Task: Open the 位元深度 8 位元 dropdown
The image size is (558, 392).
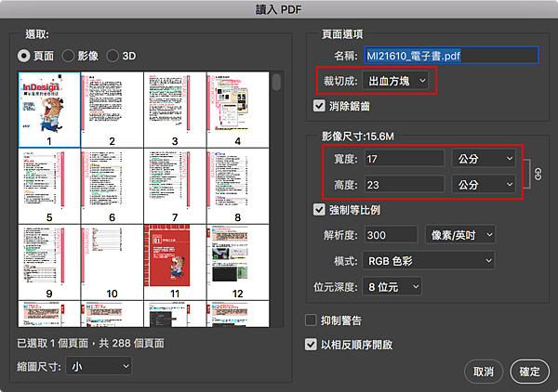Action: tap(392, 286)
